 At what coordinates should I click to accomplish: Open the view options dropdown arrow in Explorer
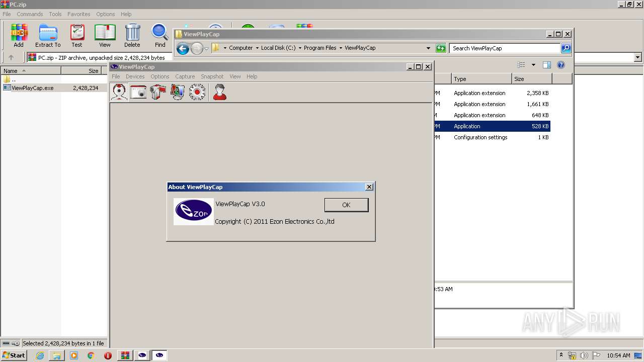tap(533, 65)
